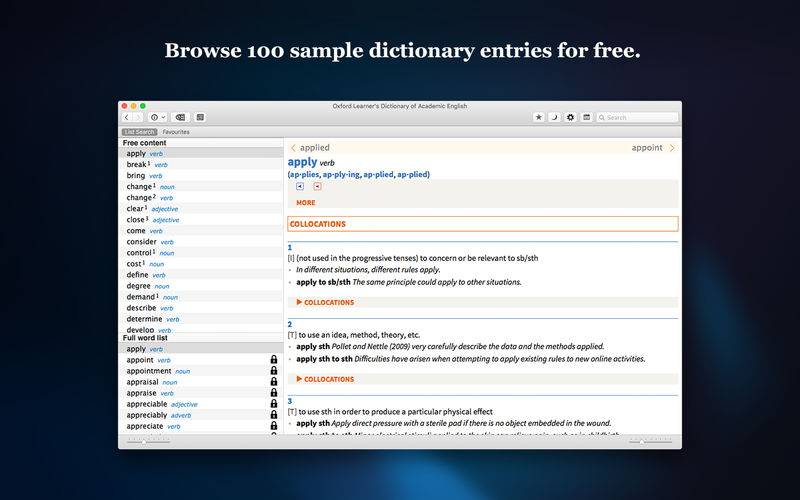Switch to the Favourites tab

[x=176, y=132]
